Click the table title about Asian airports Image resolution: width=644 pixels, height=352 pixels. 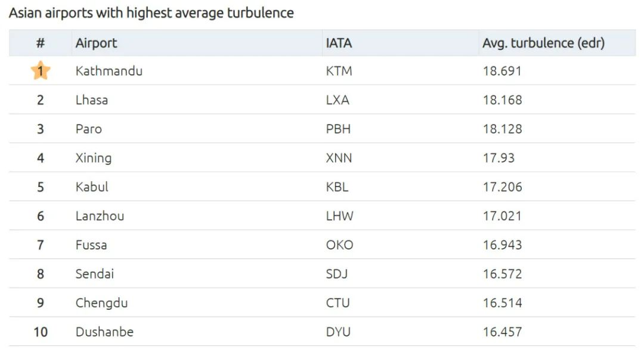[151, 13]
